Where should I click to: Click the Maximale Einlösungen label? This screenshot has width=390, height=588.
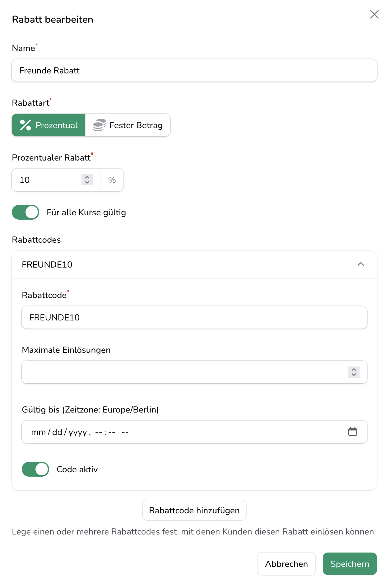(66, 350)
